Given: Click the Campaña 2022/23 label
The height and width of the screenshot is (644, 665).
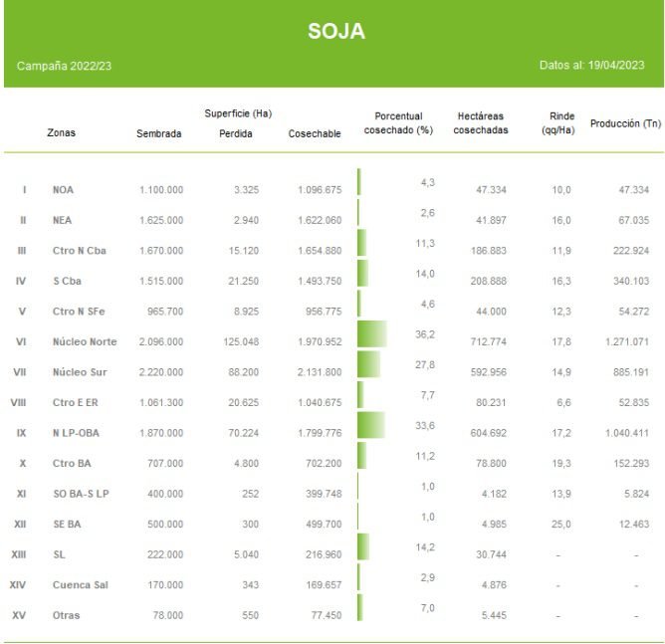Looking at the screenshot, I should click(x=64, y=66).
